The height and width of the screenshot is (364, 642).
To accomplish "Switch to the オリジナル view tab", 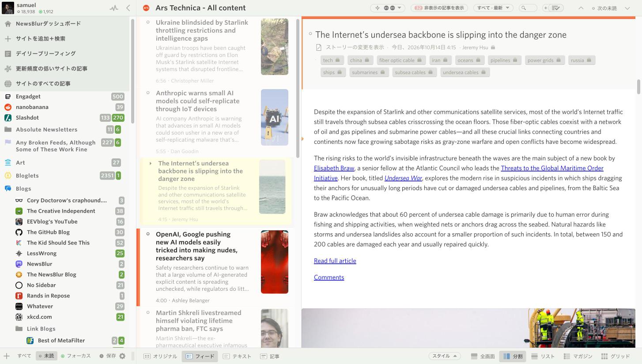I will (x=160, y=356).
